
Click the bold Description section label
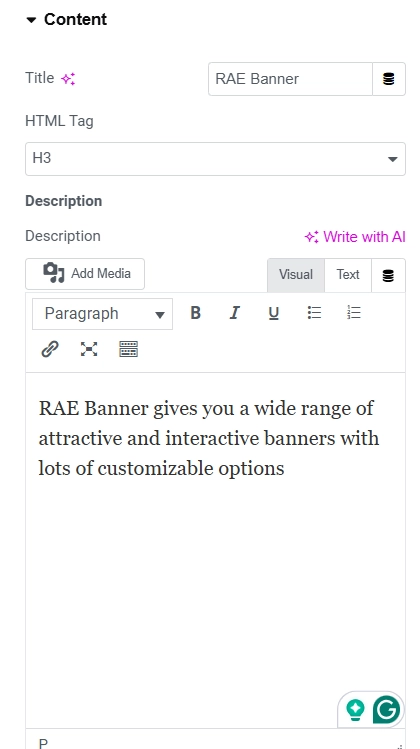[x=64, y=201]
